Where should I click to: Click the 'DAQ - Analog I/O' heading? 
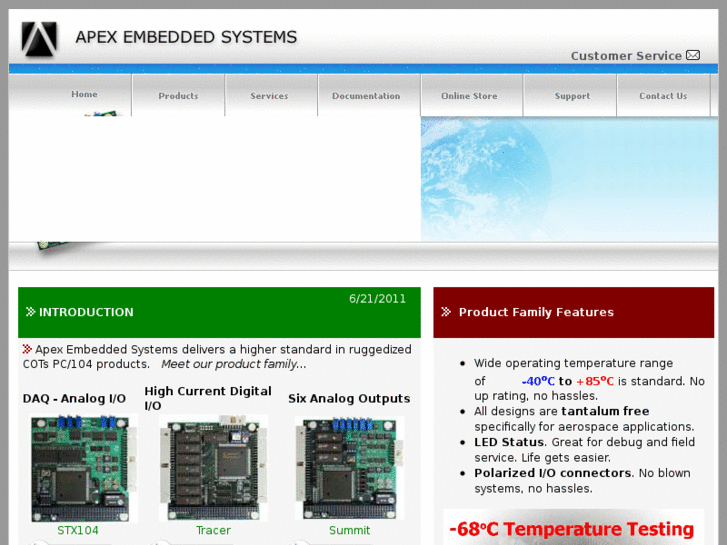click(74, 398)
